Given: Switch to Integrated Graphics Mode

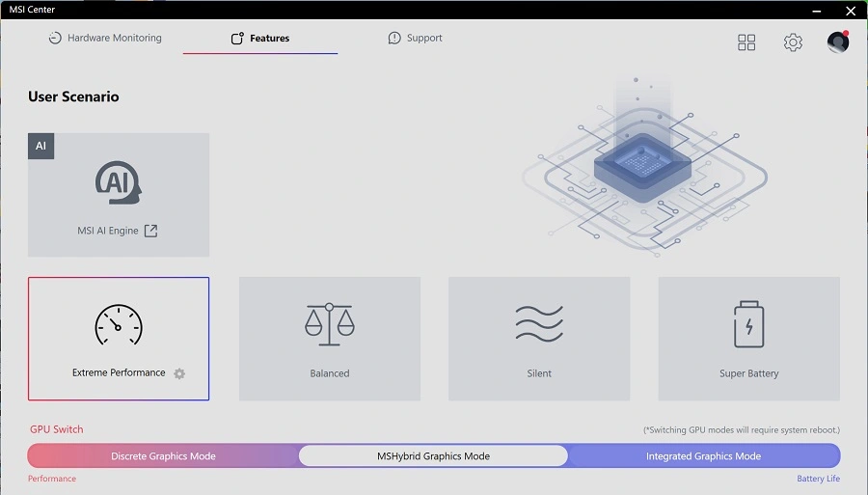Looking at the screenshot, I should (703, 456).
